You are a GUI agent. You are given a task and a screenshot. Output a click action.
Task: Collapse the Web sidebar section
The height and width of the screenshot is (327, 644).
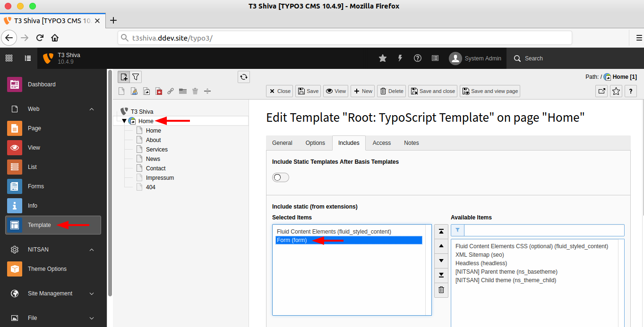pos(92,109)
